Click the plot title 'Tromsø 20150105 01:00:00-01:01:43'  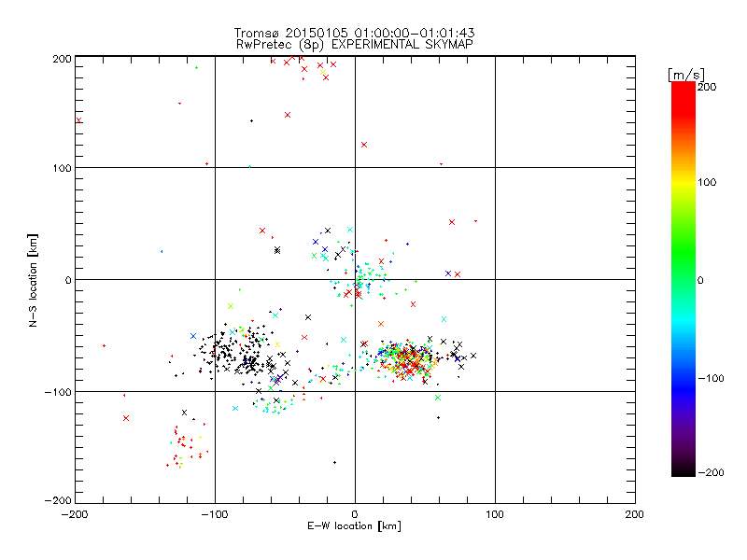(x=355, y=33)
